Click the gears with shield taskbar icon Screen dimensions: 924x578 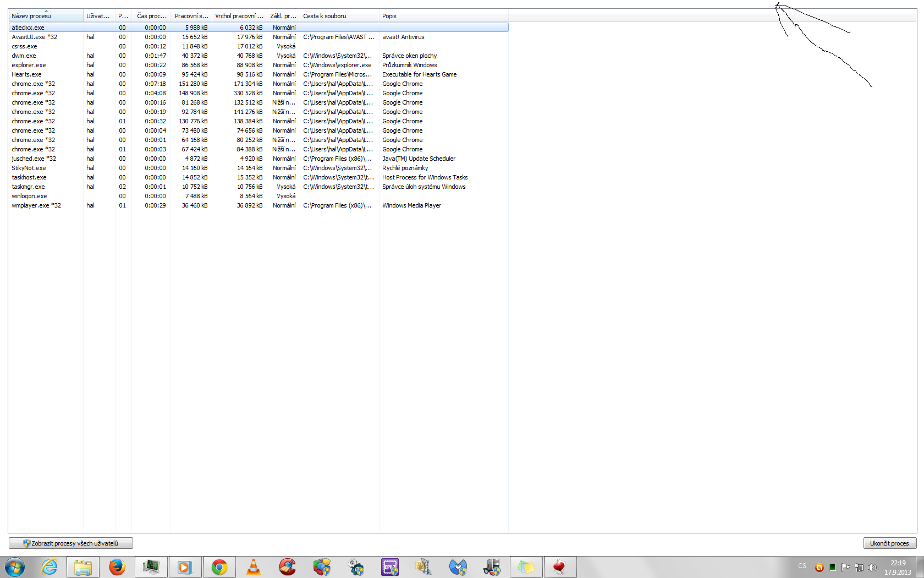(x=356, y=567)
